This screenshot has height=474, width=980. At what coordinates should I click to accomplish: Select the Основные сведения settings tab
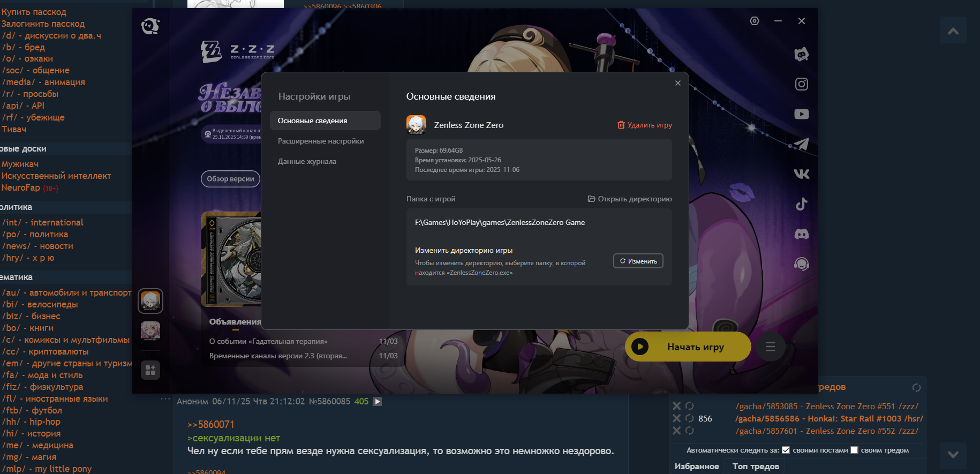325,121
